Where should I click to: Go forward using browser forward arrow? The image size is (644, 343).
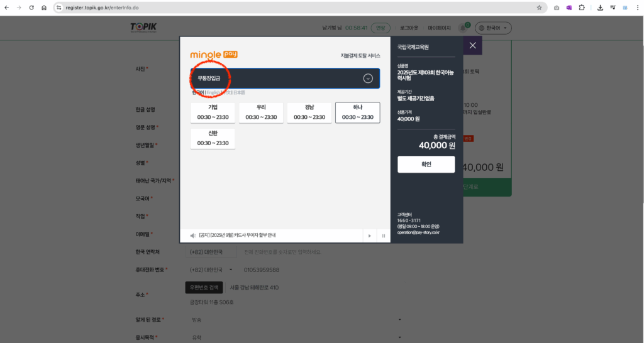(x=19, y=8)
